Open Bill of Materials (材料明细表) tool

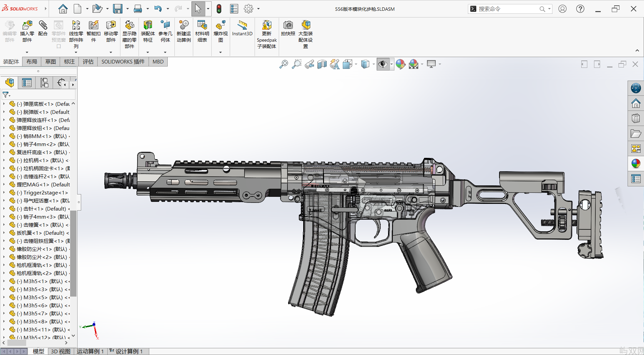pyautogui.click(x=202, y=26)
